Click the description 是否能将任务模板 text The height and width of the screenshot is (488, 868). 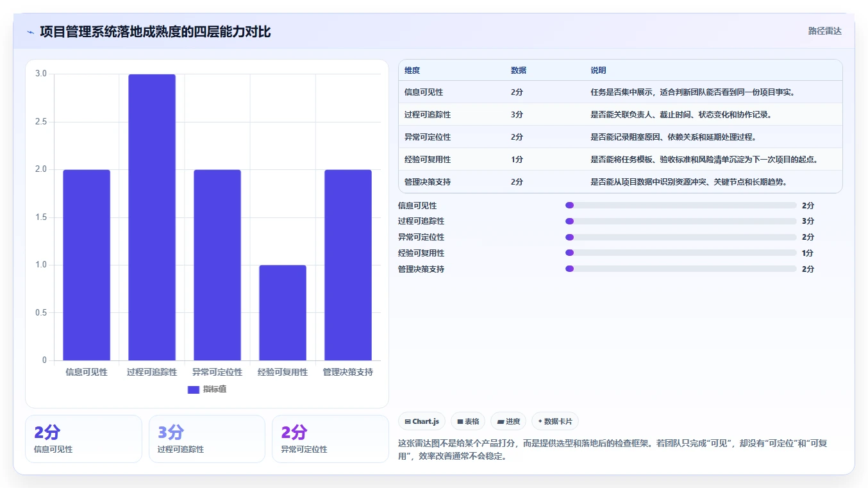[705, 160]
